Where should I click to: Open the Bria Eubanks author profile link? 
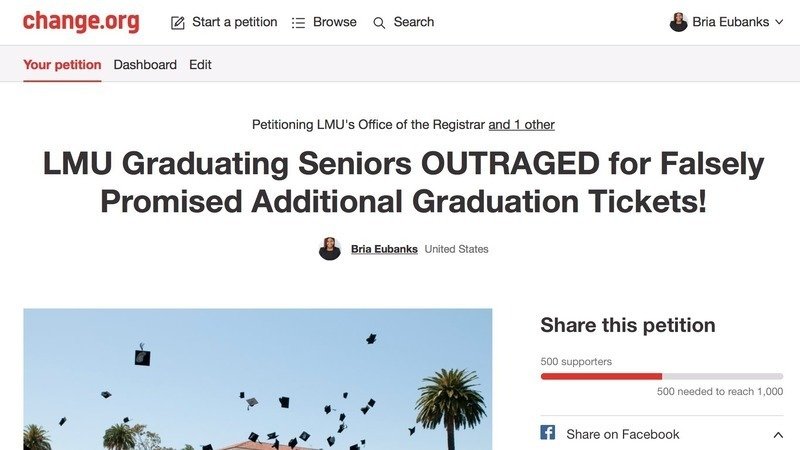point(384,249)
